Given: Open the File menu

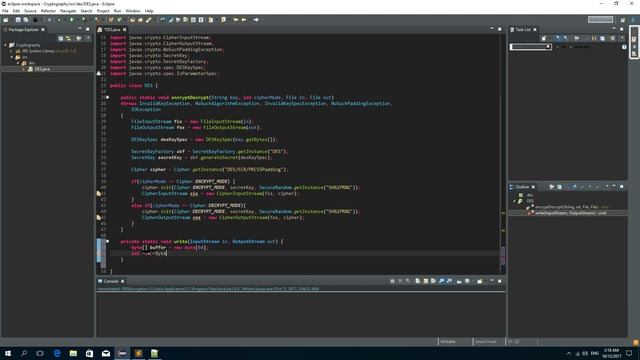Looking at the screenshot, I should click(x=5, y=11).
